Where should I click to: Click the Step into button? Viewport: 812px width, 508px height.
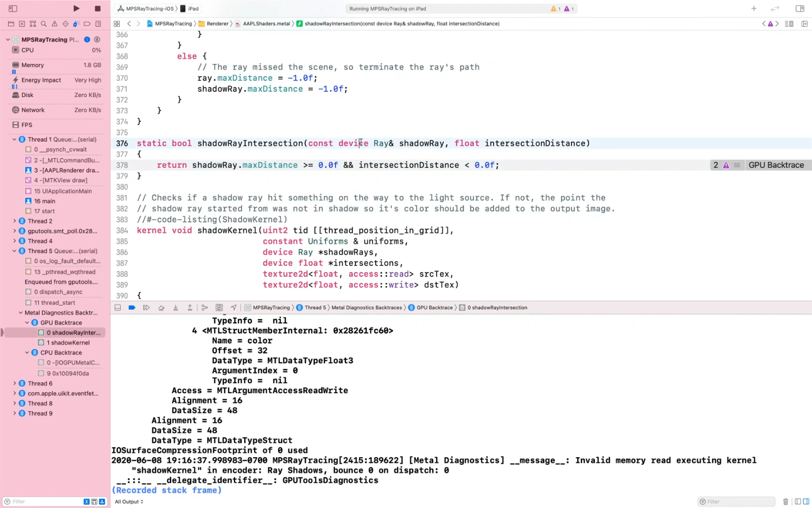175,308
